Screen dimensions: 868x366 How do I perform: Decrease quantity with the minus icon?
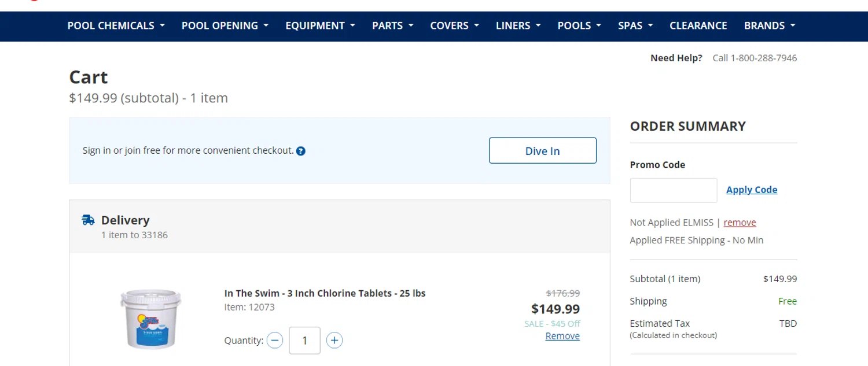pyautogui.click(x=275, y=341)
